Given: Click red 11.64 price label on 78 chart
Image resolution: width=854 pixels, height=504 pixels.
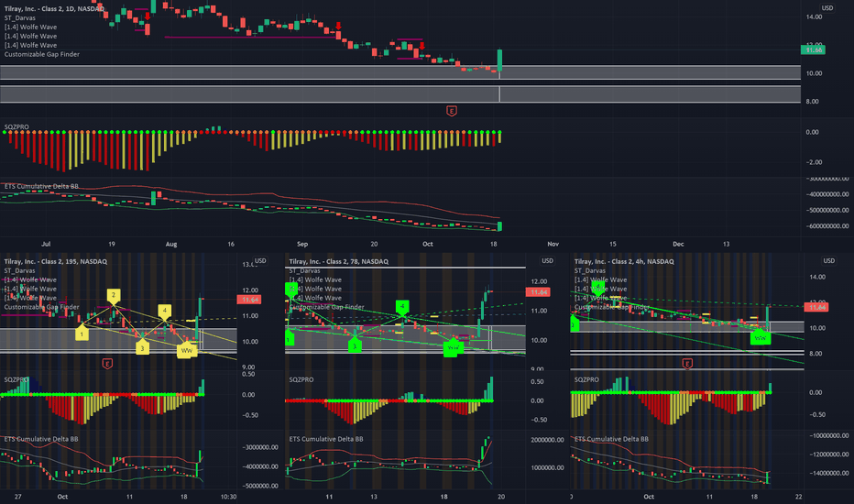Looking at the screenshot, I should (x=538, y=292).
